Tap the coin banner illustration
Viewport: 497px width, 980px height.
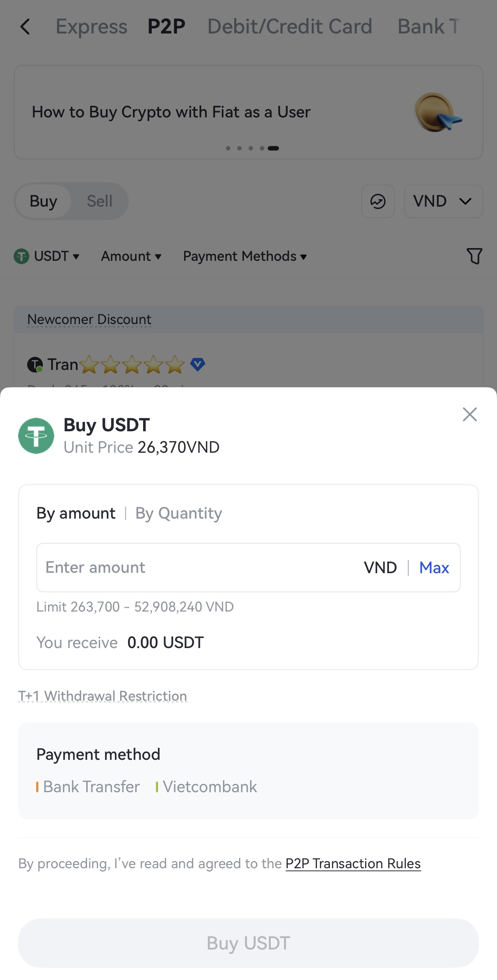pos(437,112)
